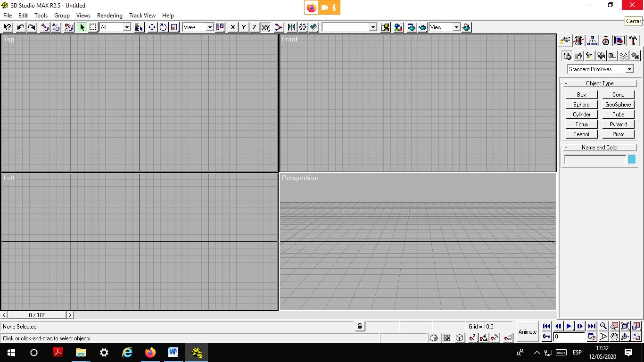Open the Modify command panel
644x362 pixels.
click(578, 41)
